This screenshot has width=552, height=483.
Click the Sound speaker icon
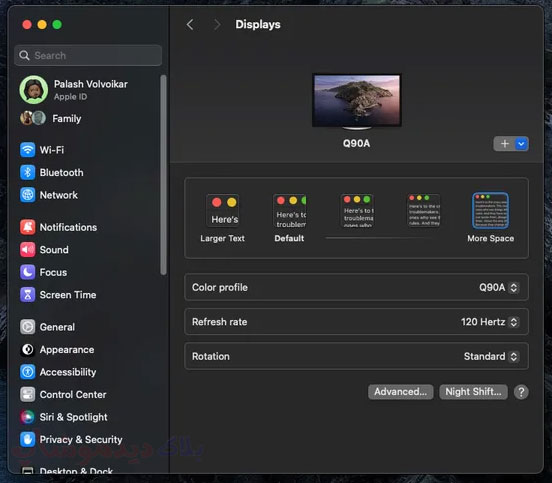[x=27, y=250]
